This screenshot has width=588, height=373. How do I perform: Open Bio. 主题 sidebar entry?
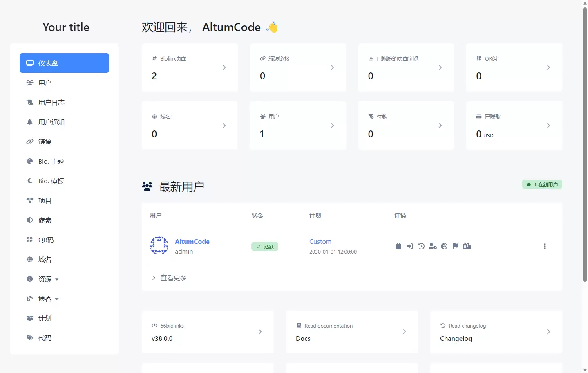(64, 161)
